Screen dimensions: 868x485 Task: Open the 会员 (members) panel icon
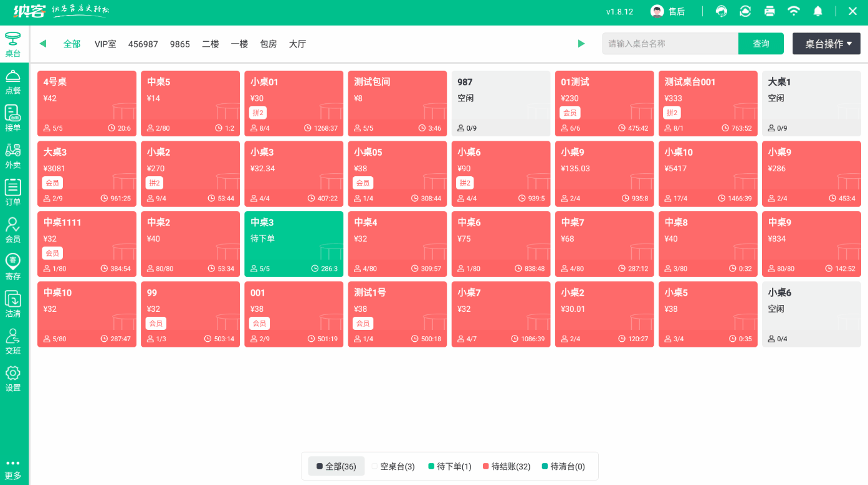(13, 229)
